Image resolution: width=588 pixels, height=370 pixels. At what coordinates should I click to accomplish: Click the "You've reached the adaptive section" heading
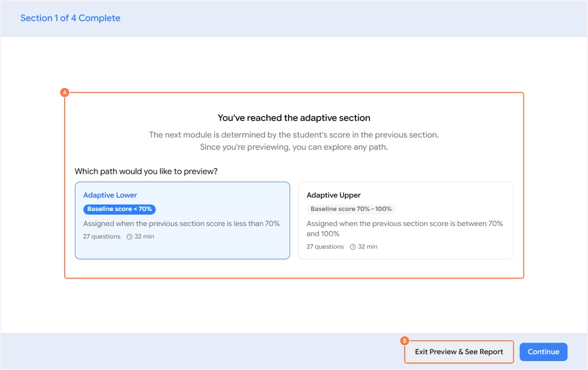(294, 118)
